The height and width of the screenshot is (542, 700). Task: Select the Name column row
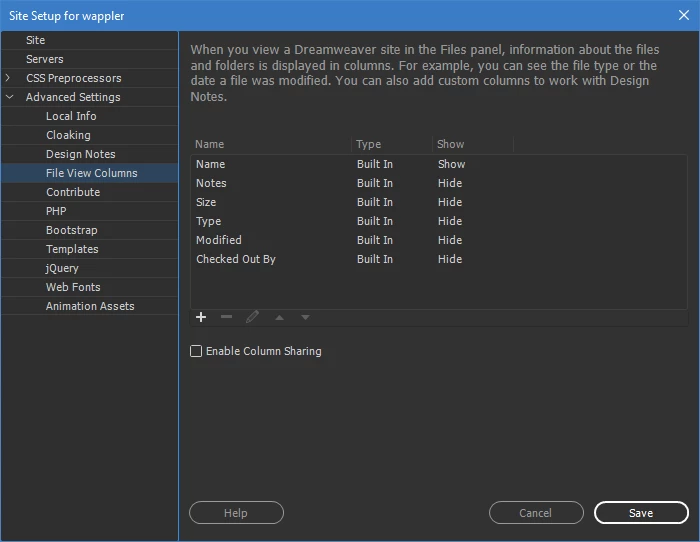point(439,164)
